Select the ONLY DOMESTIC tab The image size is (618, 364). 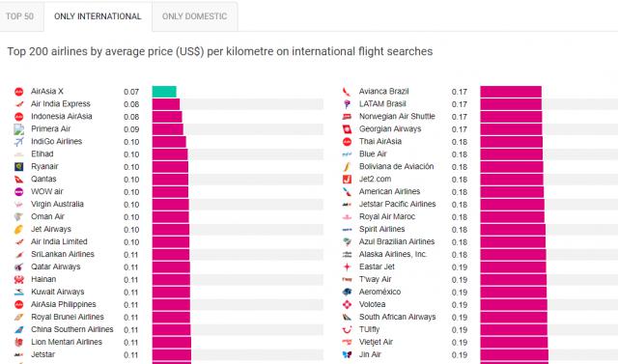pos(195,16)
